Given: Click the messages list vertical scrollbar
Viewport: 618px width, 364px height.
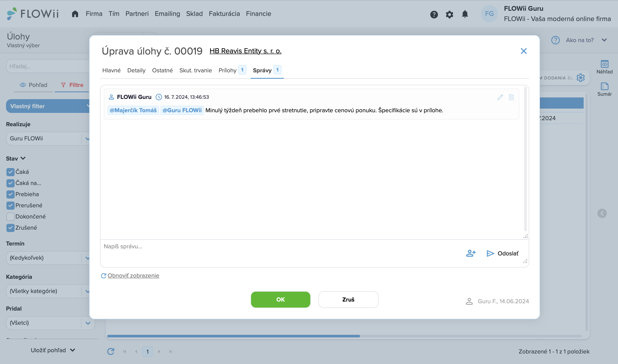Looking at the screenshot, I should pyautogui.click(x=525, y=159).
